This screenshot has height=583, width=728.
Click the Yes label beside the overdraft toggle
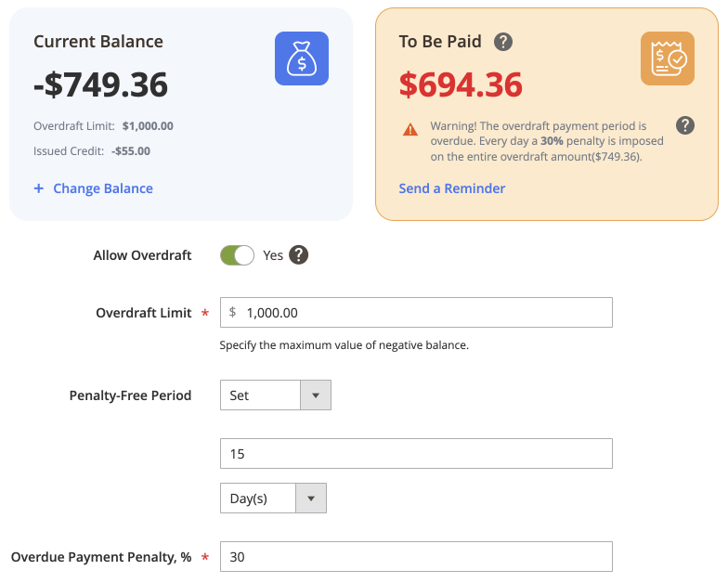point(273,255)
